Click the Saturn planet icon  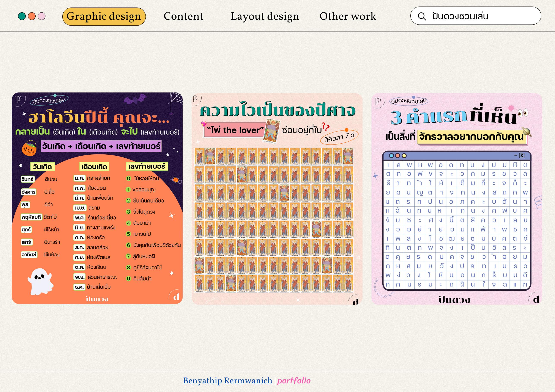click(527, 132)
